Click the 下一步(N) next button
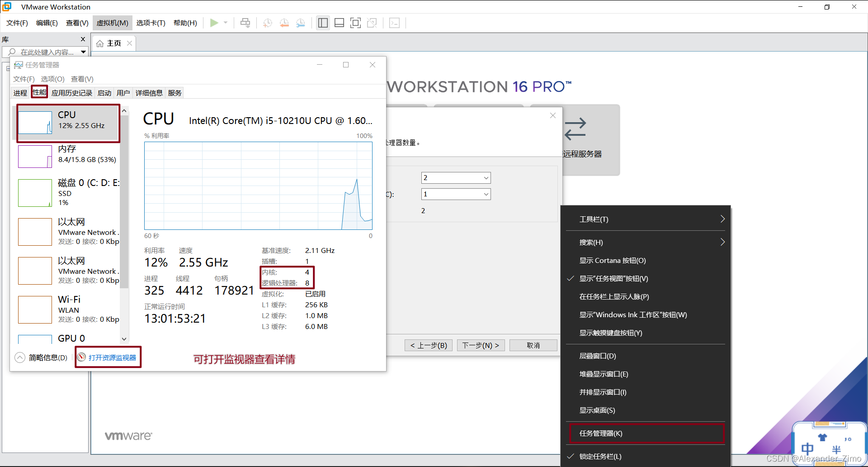This screenshot has height=467, width=868. [481, 345]
